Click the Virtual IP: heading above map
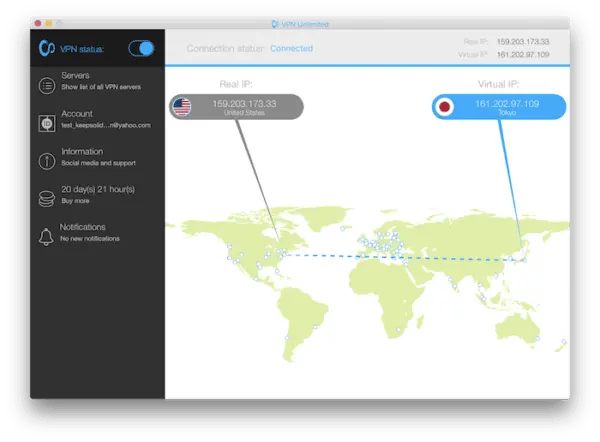 click(x=499, y=84)
